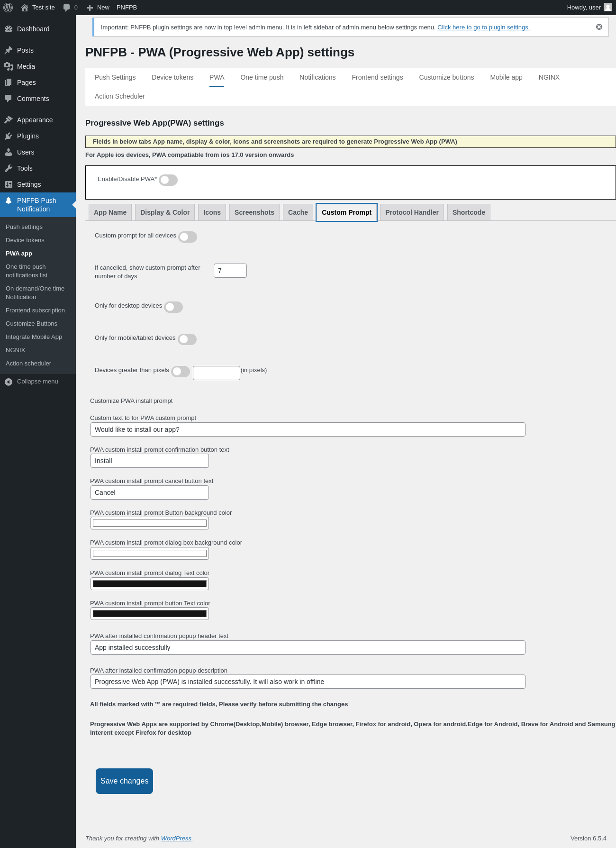This screenshot has width=616, height=848.
Task: Open the Mobile app tab
Action: pyautogui.click(x=506, y=77)
